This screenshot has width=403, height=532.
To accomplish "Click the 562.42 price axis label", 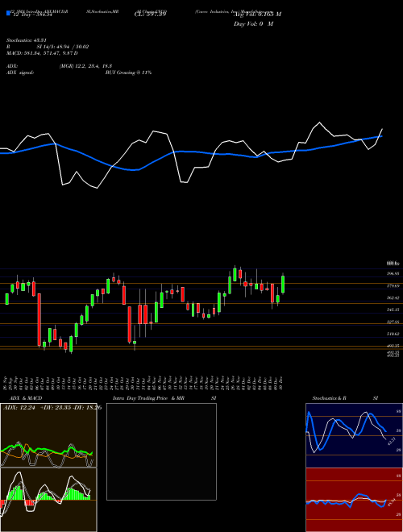I will pyautogui.click(x=394, y=297).
